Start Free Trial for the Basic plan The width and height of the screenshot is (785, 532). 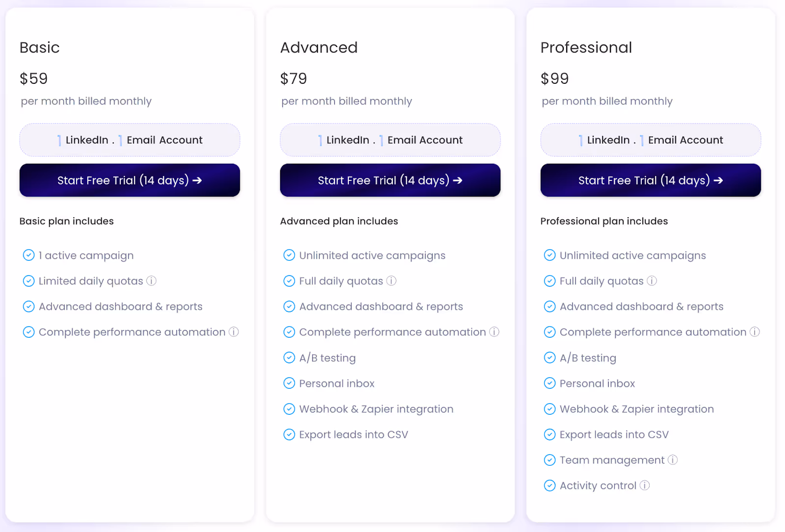click(x=130, y=180)
